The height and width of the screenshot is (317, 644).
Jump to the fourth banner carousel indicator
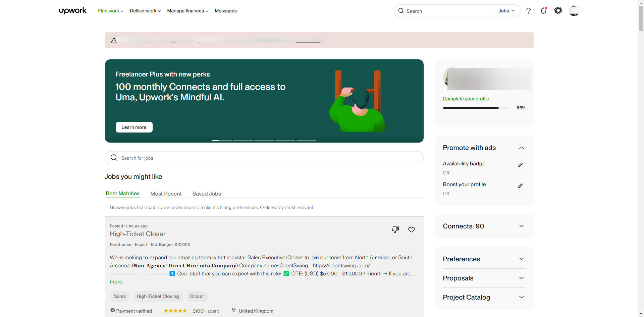click(285, 141)
